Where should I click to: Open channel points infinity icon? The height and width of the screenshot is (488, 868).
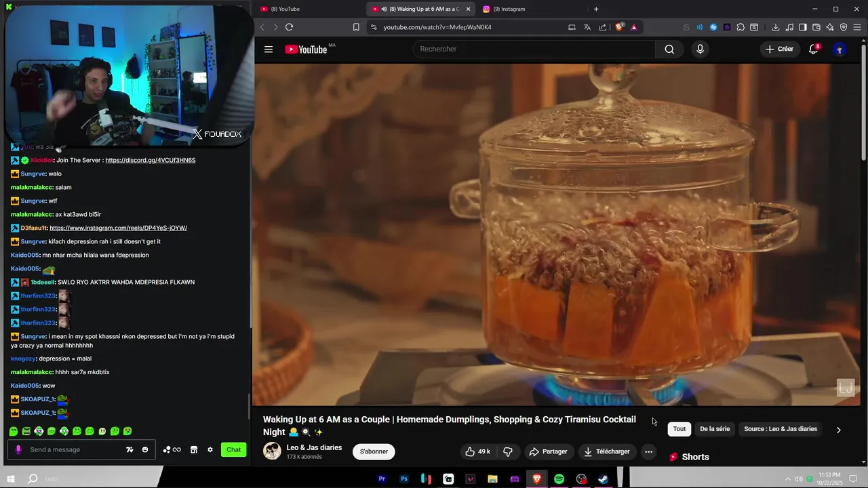[172, 449]
